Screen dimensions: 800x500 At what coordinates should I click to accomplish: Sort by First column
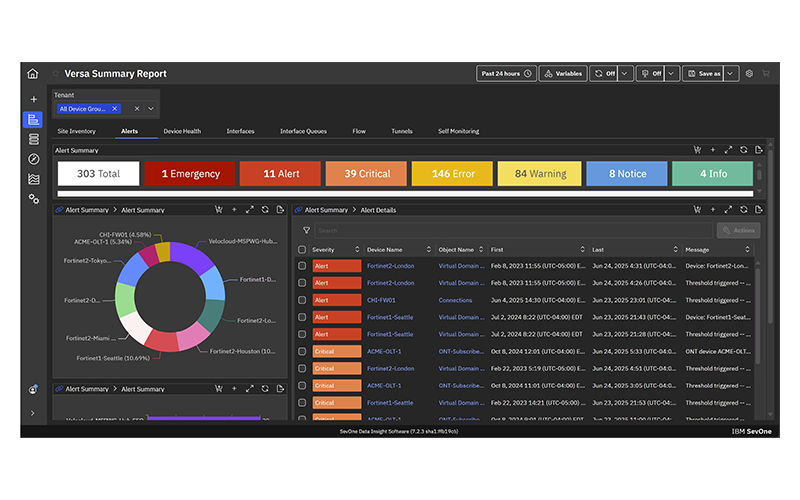pyautogui.click(x=582, y=249)
